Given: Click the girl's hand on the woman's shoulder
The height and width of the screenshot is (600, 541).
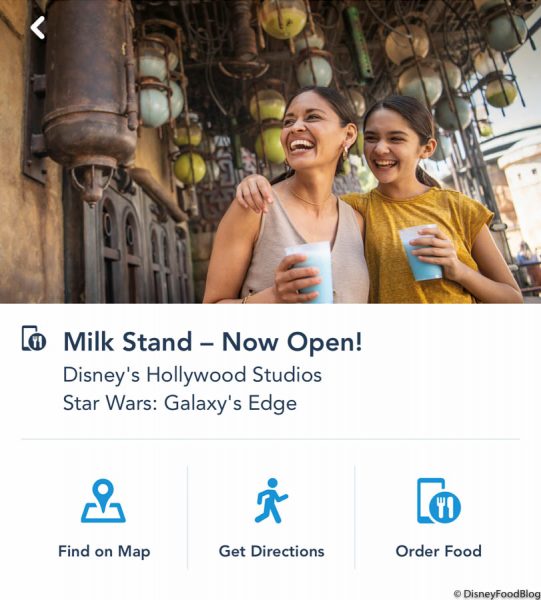Looking at the screenshot, I should [254, 193].
